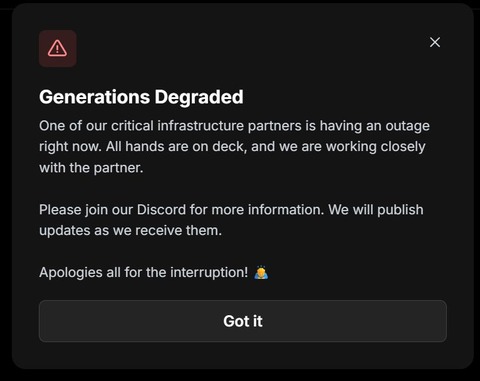The width and height of the screenshot is (480, 381).
Task: Click the line with the partner.
Action: [x=91, y=168]
